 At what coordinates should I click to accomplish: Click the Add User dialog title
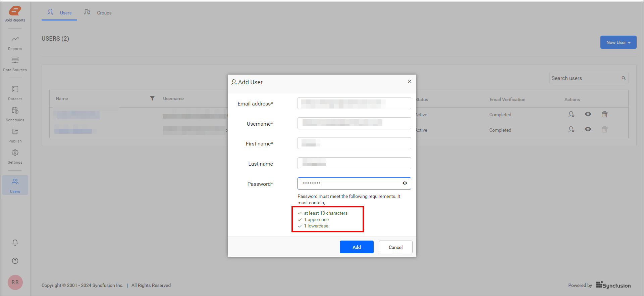click(250, 82)
